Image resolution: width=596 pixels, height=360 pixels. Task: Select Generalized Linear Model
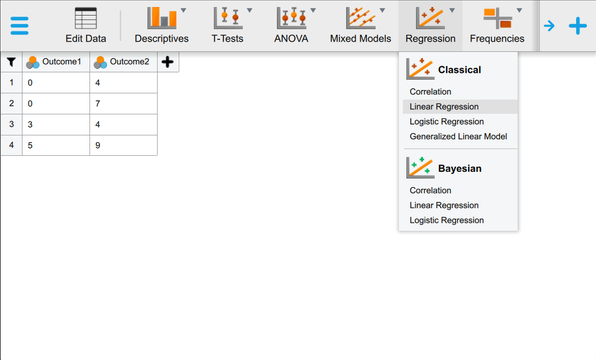click(460, 136)
